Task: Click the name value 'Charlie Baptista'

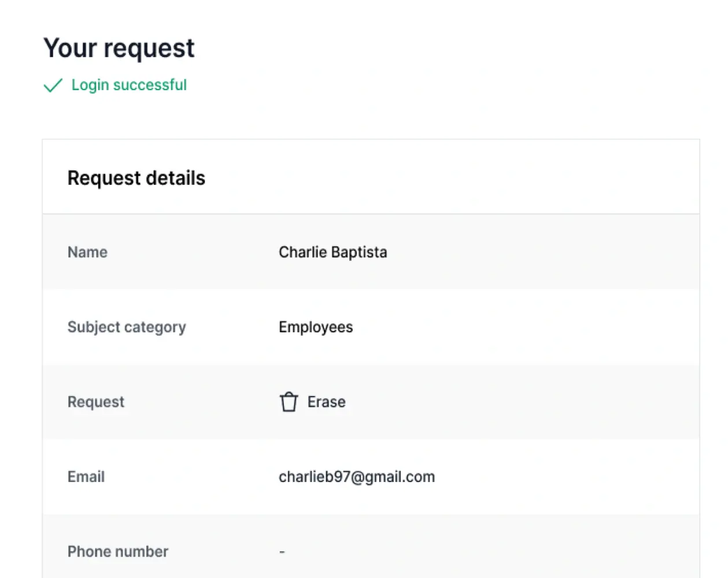Action: (333, 252)
